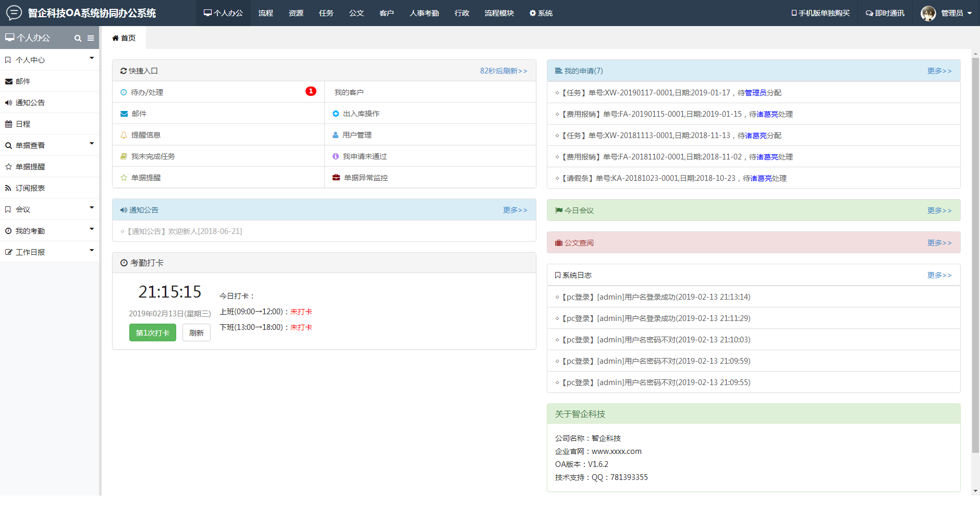Click 更多 in 公文查阅 panel
Viewport: 980px width, 506px height.
coord(939,243)
